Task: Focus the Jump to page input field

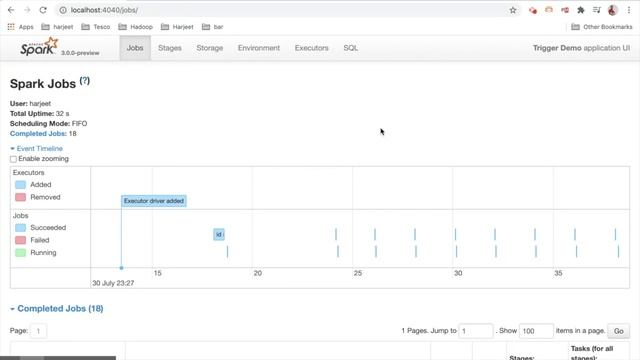Action: click(x=476, y=331)
